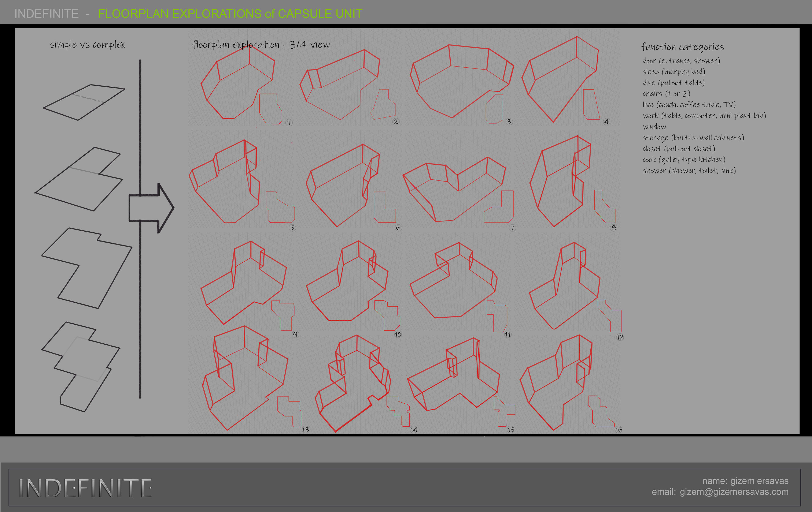Click 'live (couch, coffee table, TV)' text

689,105
